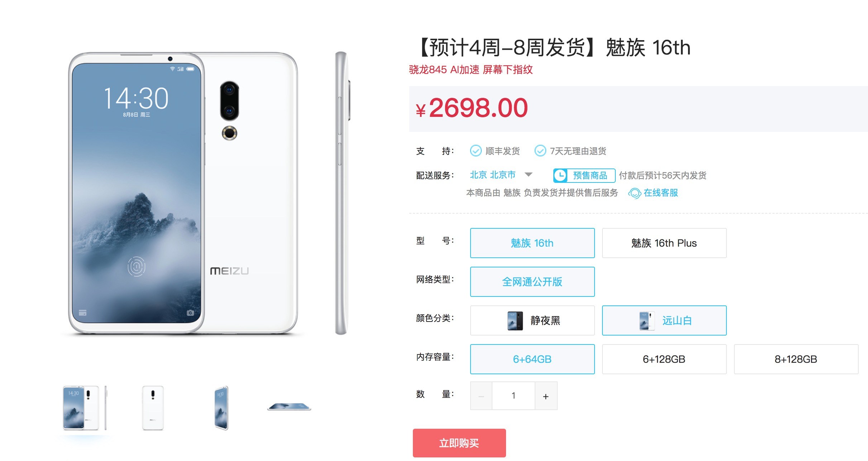Choose the 全网通公开版 network type
This screenshot has height=461, width=868.
(532, 282)
